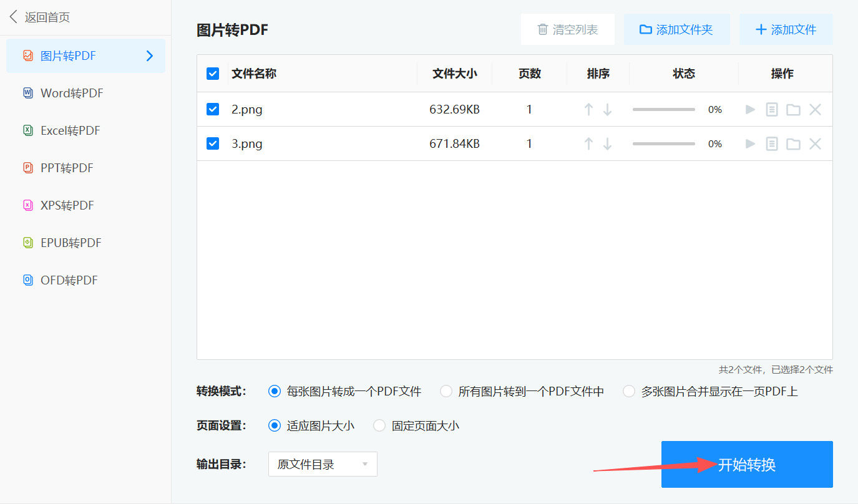Click the plus icon on 添加文件 button
The width and height of the screenshot is (858, 504).
(x=761, y=29)
